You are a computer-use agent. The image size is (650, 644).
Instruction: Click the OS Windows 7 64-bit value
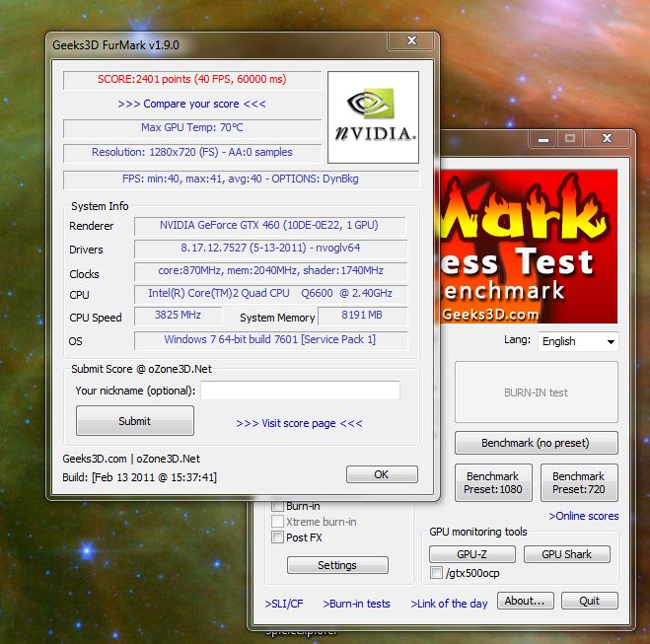coord(270,340)
